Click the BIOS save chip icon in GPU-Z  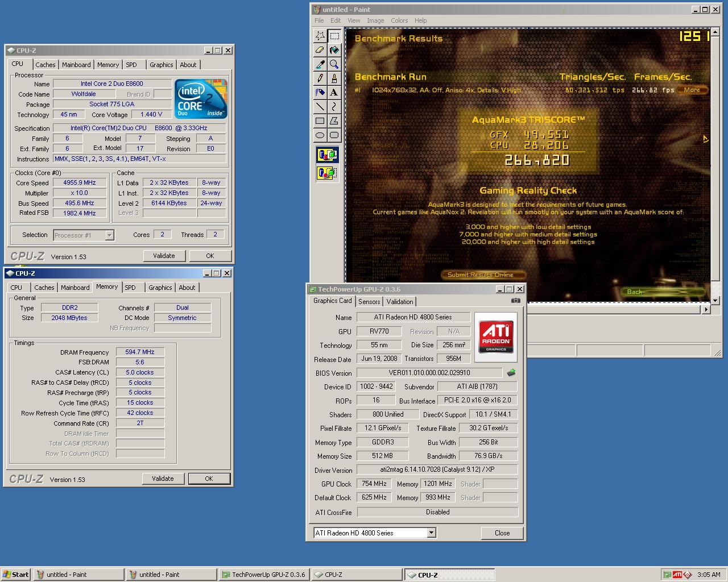[x=511, y=373]
